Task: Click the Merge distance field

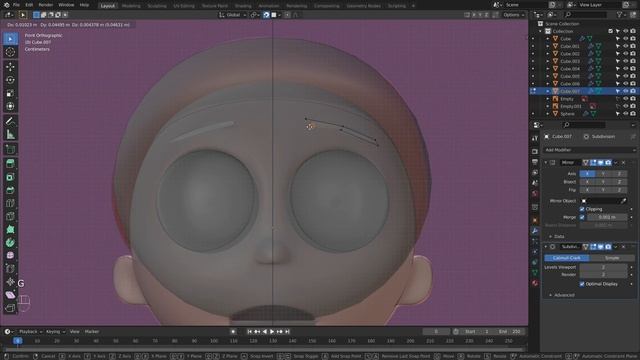Action: click(x=607, y=217)
